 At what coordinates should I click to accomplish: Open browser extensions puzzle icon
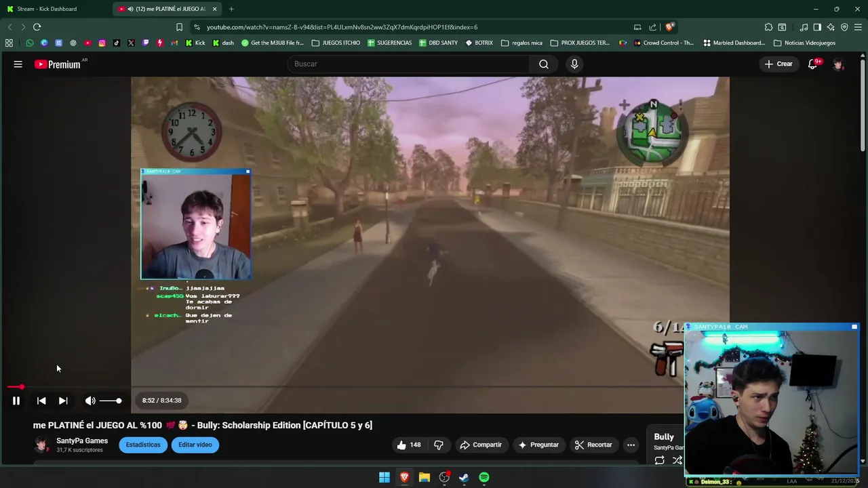pos(768,27)
